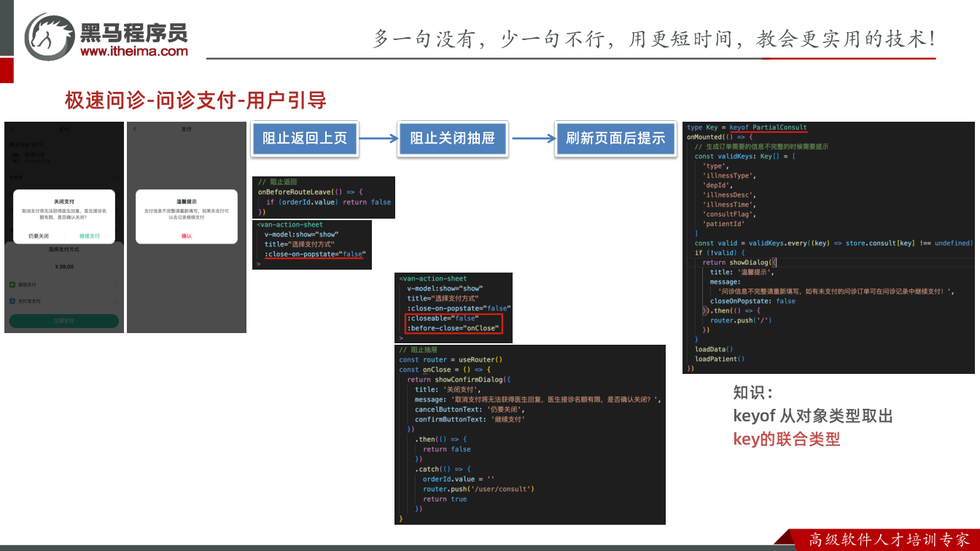Click the blue Alipay icon
This screenshot has width=980, height=551.
pos(12,301)
